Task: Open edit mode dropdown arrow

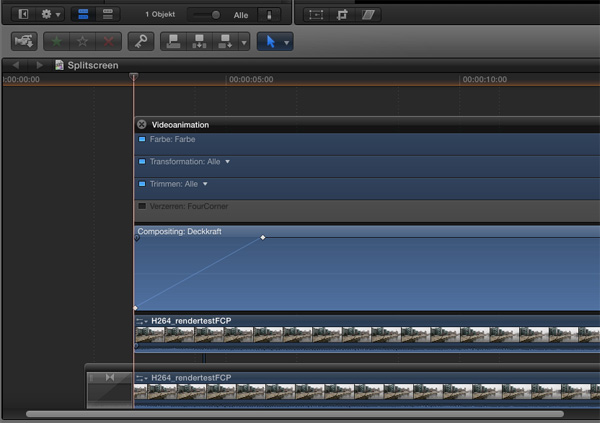Action: pyautogui.click(x=244, y=42)
